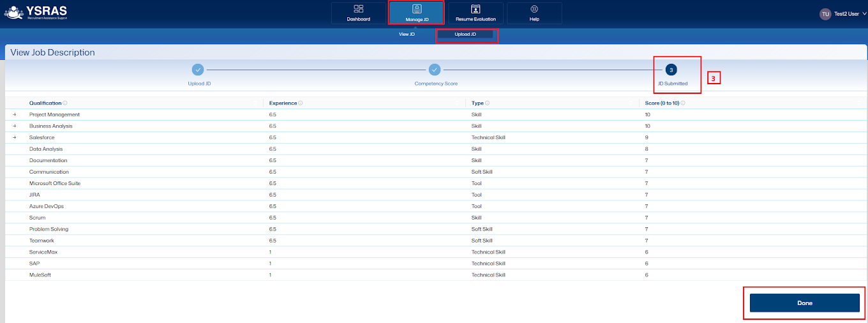Screen dimensions: 868x323
Task: Expand the Salesforce row
Action: click(14, 138)
